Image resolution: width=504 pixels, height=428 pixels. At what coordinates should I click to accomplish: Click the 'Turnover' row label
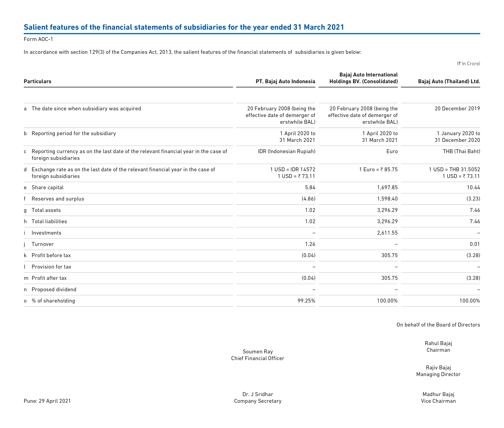43,244
